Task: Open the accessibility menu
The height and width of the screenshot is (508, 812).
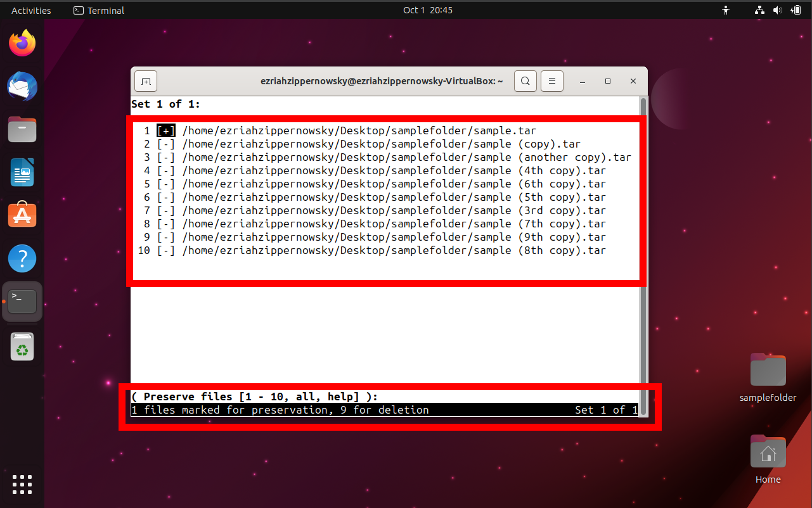Action: click(x=726, y=10)
